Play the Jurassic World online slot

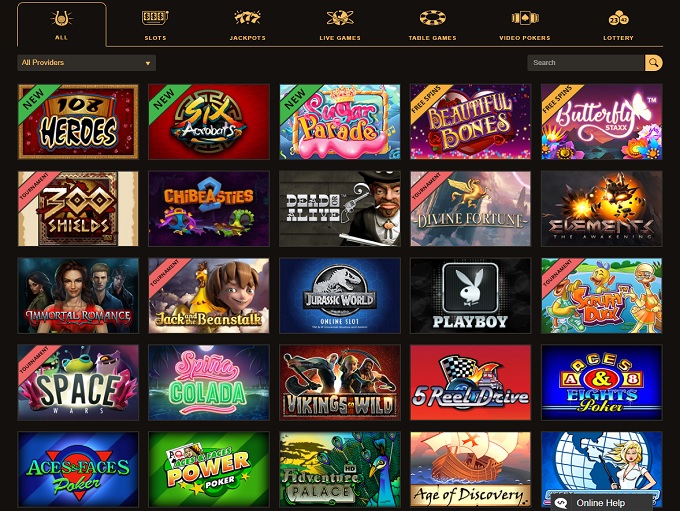click(x=340, y=295)
